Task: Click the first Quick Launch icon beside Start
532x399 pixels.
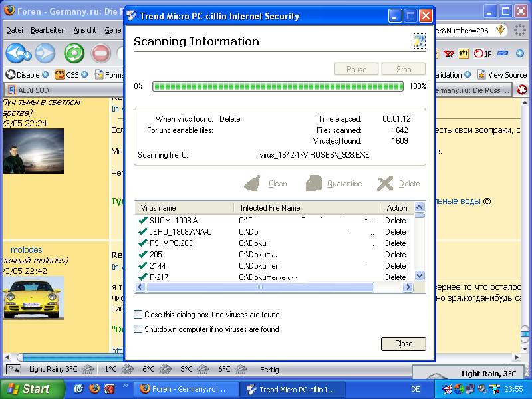Action: pos(78,388)
